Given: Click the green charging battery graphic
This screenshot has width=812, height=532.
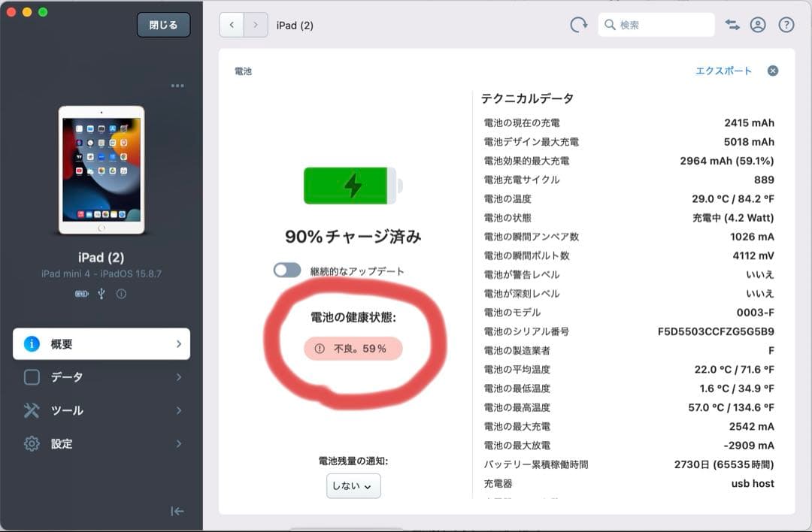Looking at the screenshot, I should pos(353,186).
